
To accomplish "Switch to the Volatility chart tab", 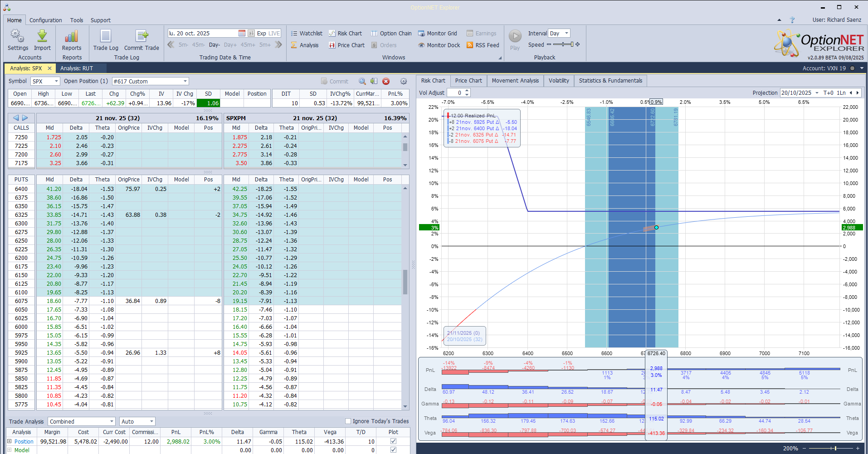I will point(559,81).
